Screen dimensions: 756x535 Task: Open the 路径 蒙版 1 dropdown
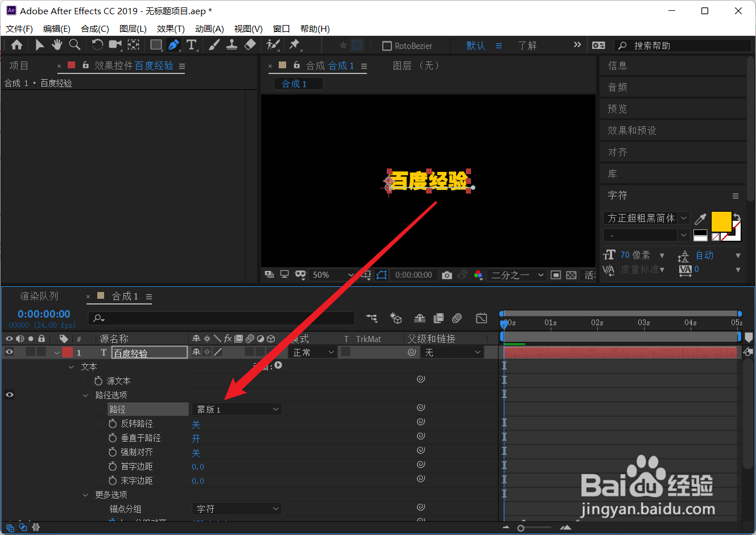click(237, 409)
